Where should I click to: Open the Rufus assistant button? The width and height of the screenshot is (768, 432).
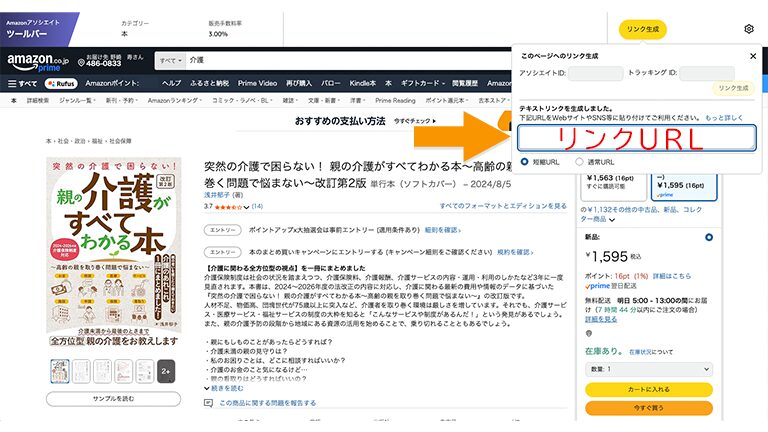(61, 84)
